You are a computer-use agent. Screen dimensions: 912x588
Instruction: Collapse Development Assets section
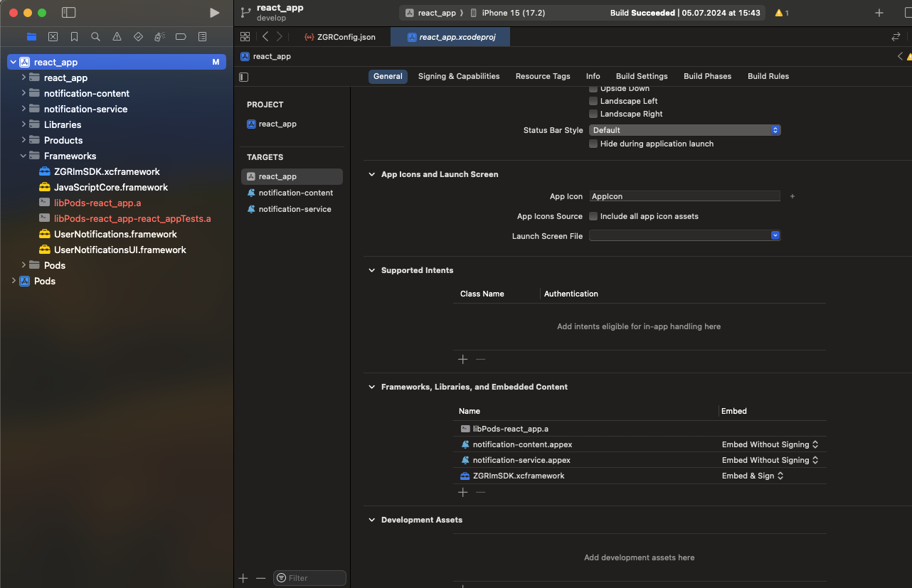[x=371, y=520]
